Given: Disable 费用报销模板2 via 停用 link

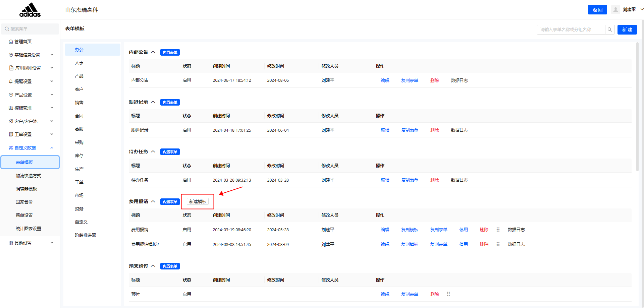Looking at the screenshot, I should pos(464,244).
